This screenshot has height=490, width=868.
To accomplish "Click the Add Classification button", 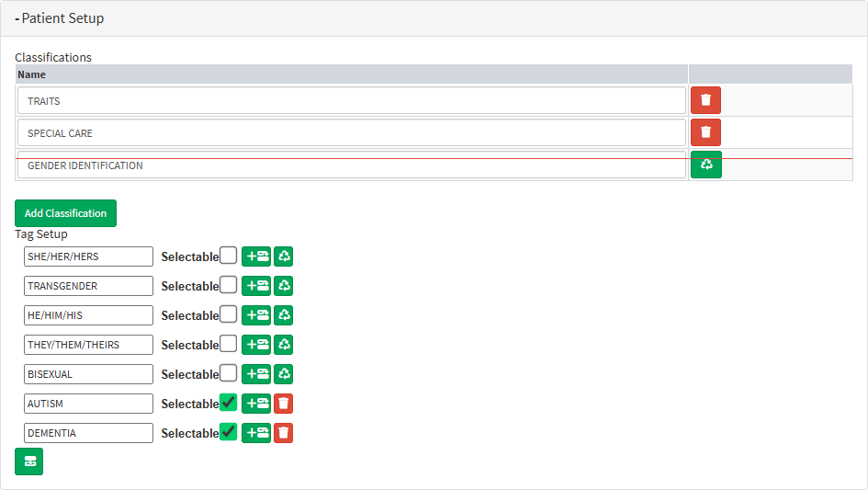I will click(x=65, y=213).
